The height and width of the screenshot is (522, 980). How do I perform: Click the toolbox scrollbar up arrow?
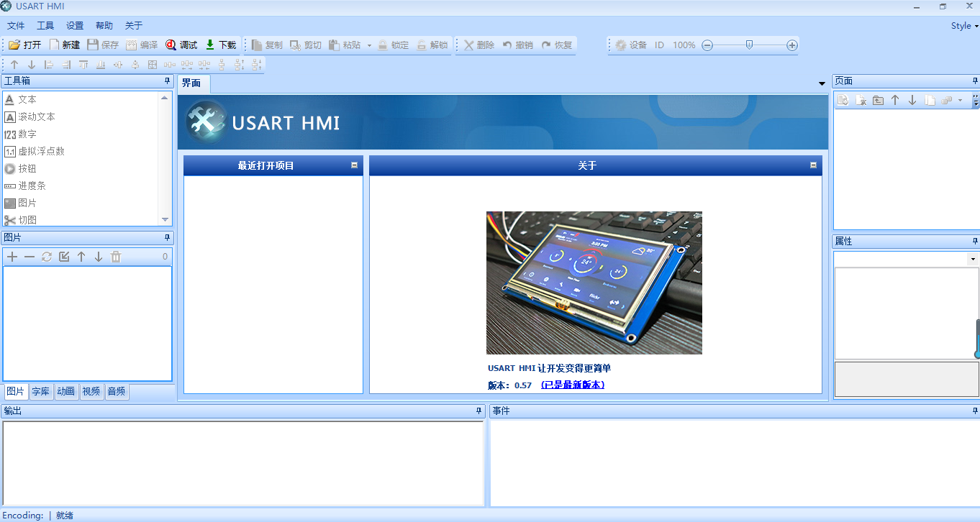tap(165, 98)
